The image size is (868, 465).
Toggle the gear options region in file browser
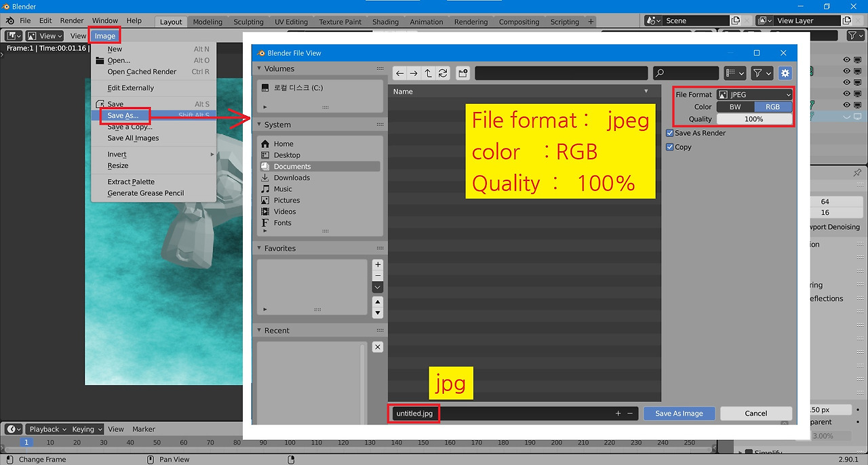pyautogui.click(x=785, y=73)
